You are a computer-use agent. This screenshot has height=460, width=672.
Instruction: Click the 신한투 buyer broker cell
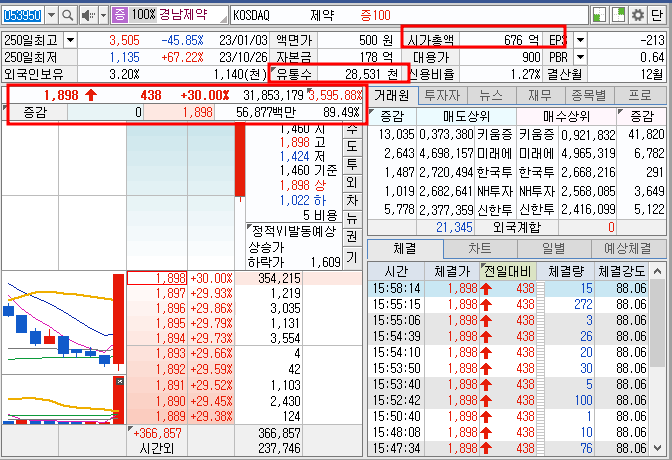point(537,210)
